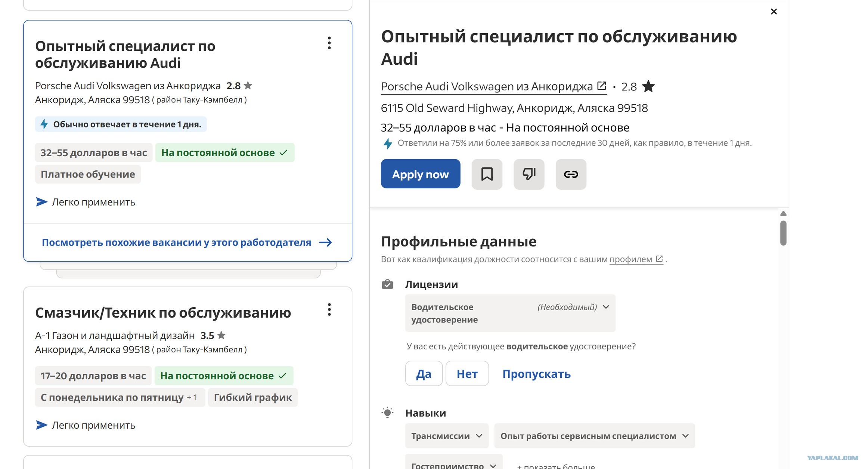Answer Да to the driver's license question
The height and width of the screenshot is (469, 868).
424,374
